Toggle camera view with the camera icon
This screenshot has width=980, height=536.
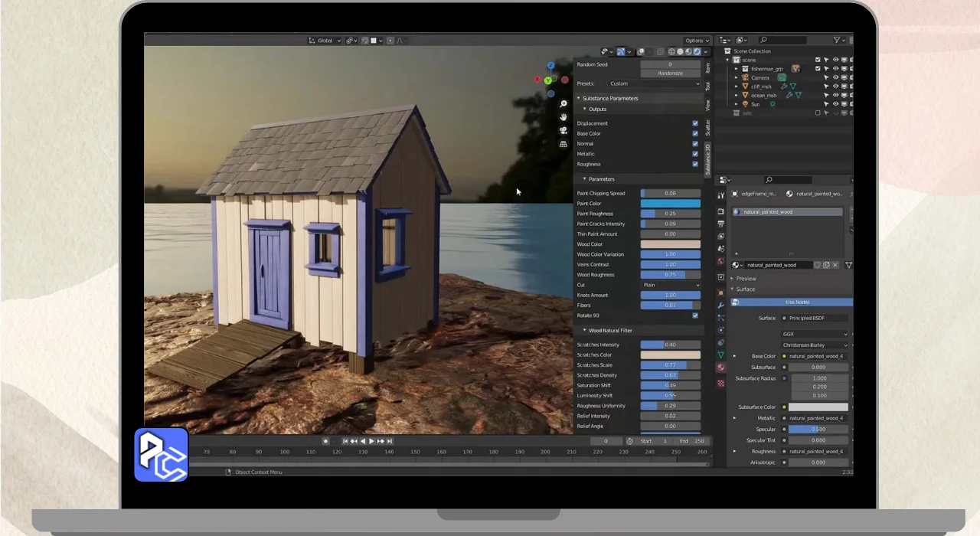(x=563, y=130)
